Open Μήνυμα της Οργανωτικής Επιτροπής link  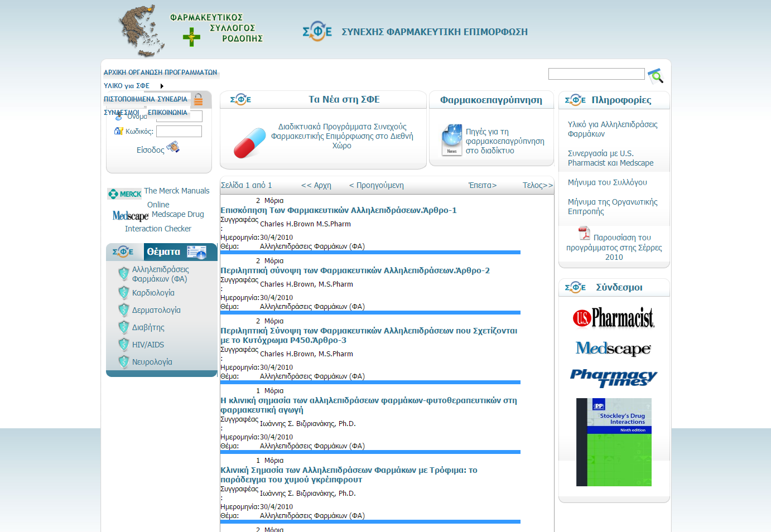point(613,206)
